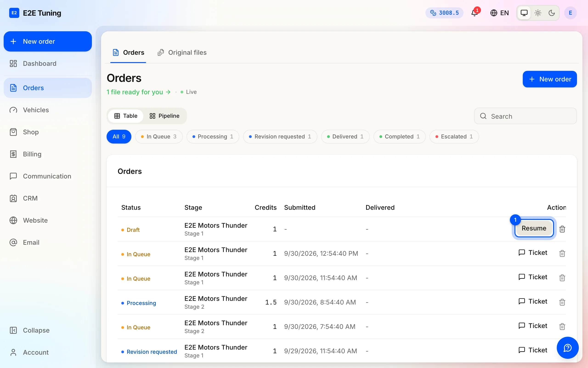This screenshot has width=588, height=368.
Task: Collapse the sidebar
Action: (48, 330)
